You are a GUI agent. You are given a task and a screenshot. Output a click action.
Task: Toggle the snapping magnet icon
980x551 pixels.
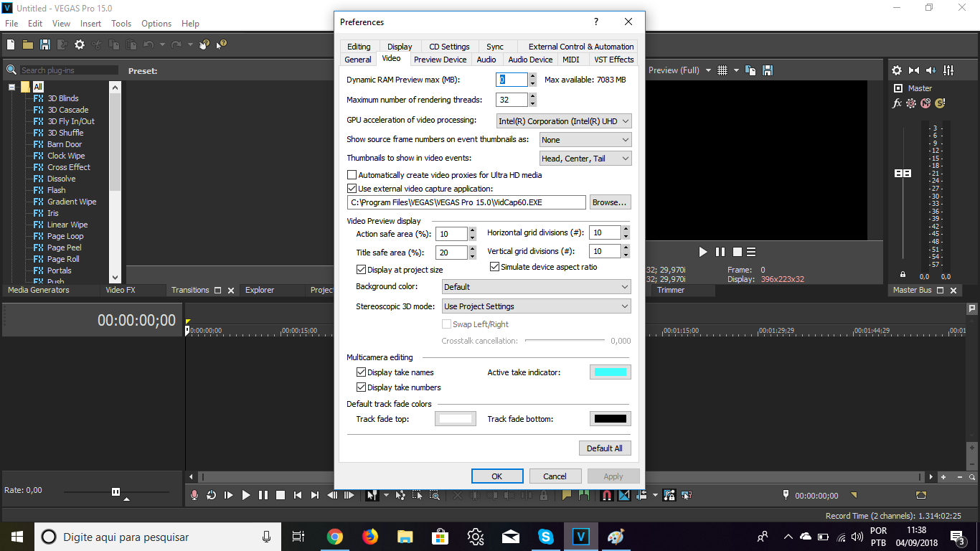(x=607, y=495)
